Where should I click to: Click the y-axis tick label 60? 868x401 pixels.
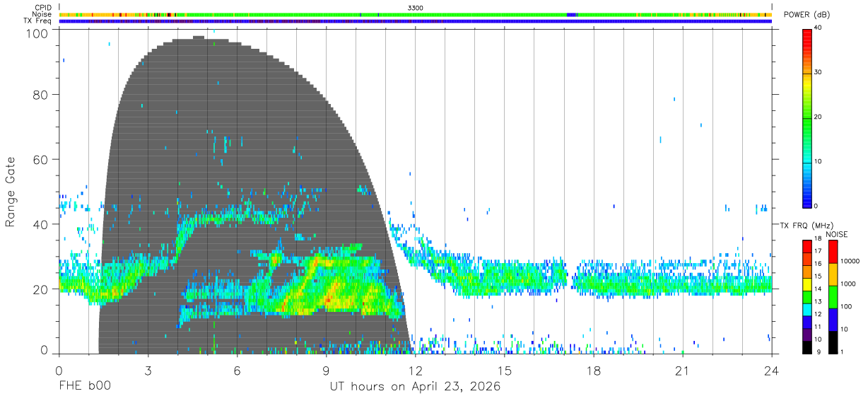(42, 159)
